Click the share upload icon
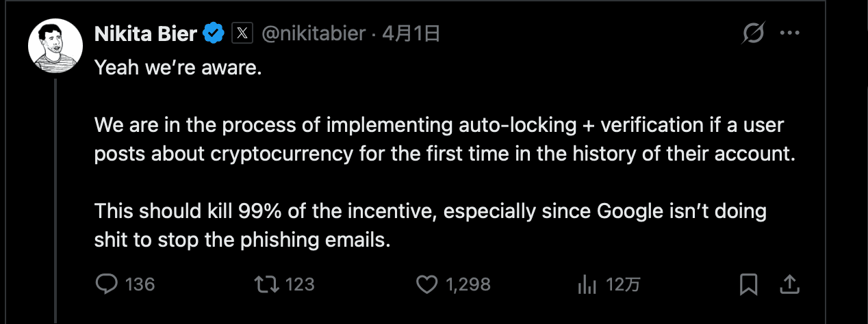 pyautogui.click(x=789, y=284)
